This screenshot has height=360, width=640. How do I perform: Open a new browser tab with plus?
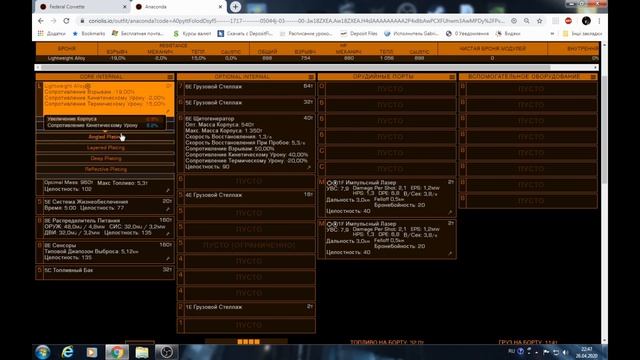(235, 7)
